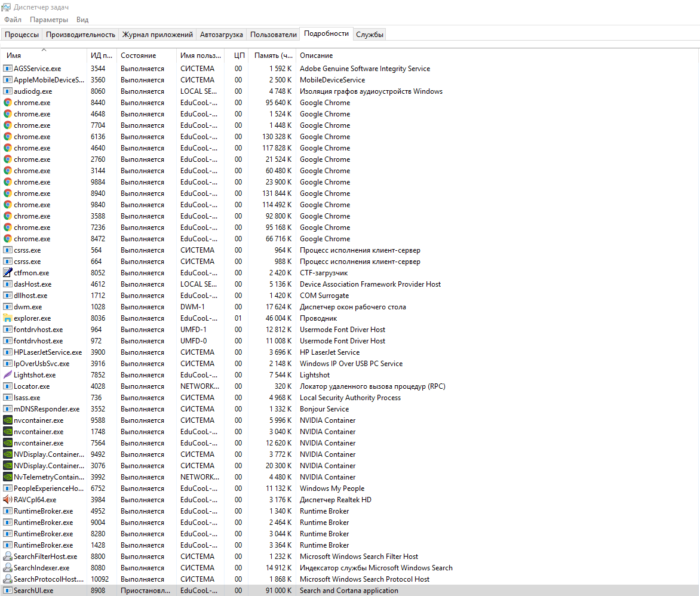
Task: Sort by the ИД п... column header
Action: coord(102,56)
